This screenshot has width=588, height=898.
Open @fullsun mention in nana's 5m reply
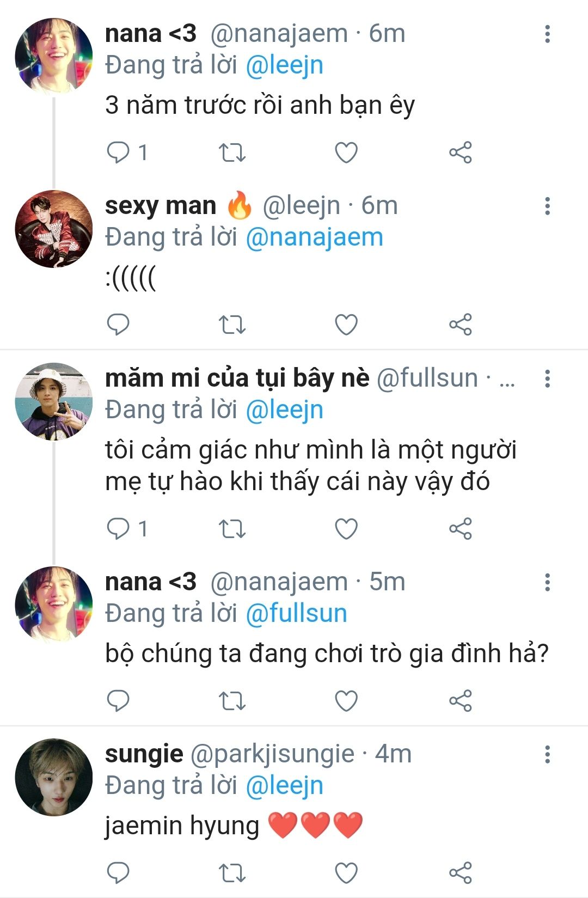click(x=297, y=613)
